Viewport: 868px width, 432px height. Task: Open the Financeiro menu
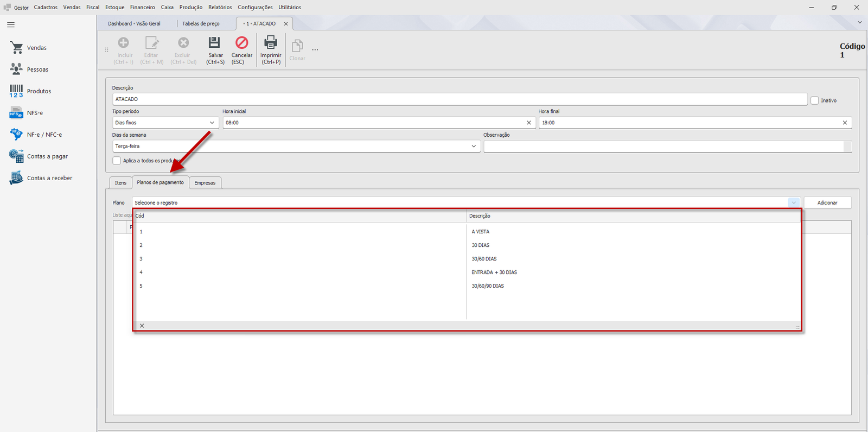click(142, 7)
